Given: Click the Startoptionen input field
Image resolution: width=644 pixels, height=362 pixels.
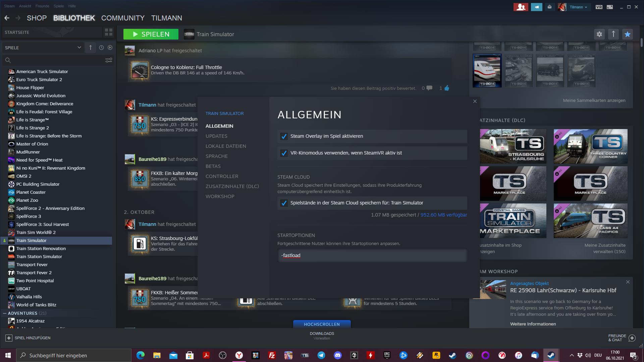Looking at the screenshot, I should pos(372,255).
